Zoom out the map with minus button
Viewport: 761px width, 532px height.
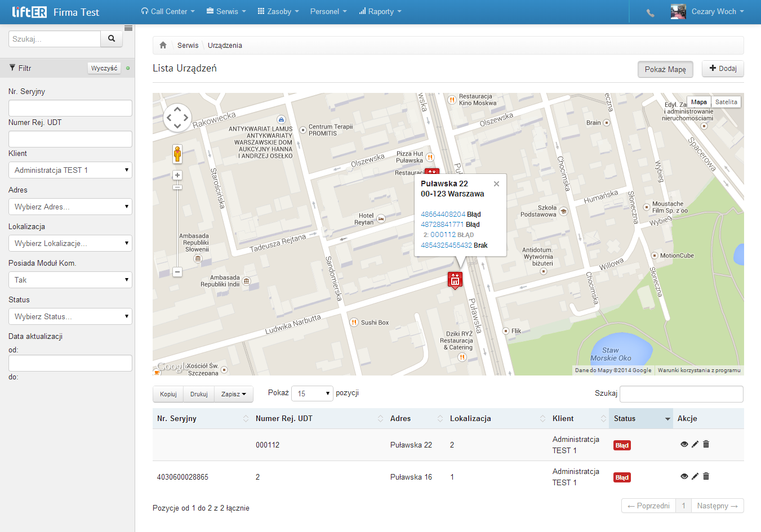(177, 272)
